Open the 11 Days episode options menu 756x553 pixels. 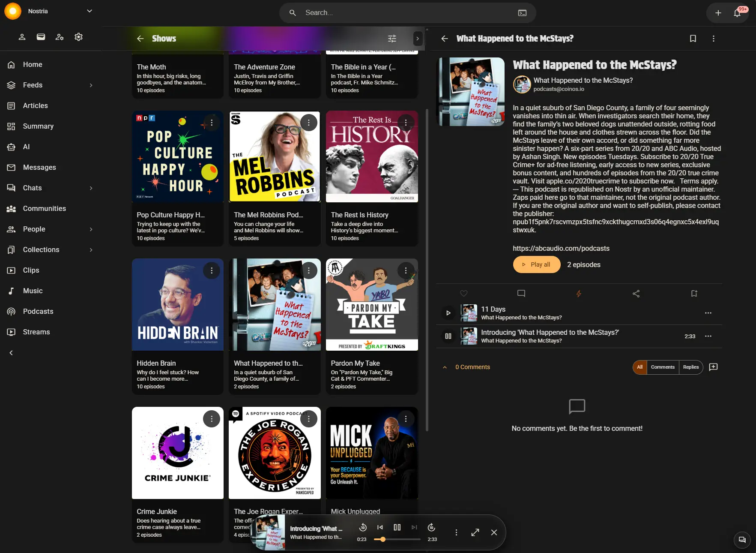[x=708, y=313]
